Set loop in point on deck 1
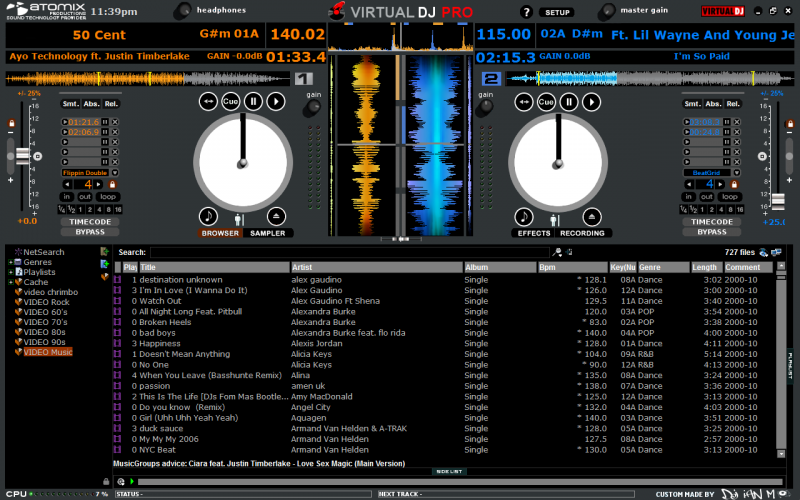The image size is (800, 500). click(66, 196)
